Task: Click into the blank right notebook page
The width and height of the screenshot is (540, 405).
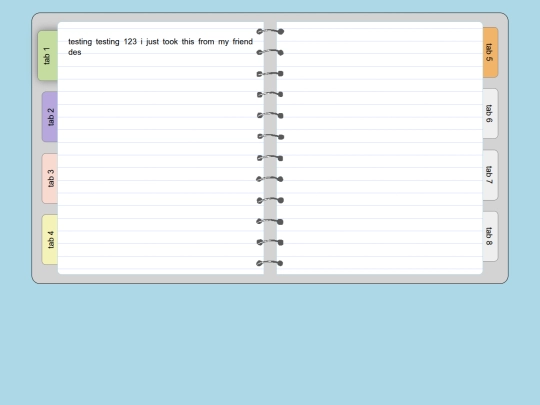Action: tap(380, 148)
